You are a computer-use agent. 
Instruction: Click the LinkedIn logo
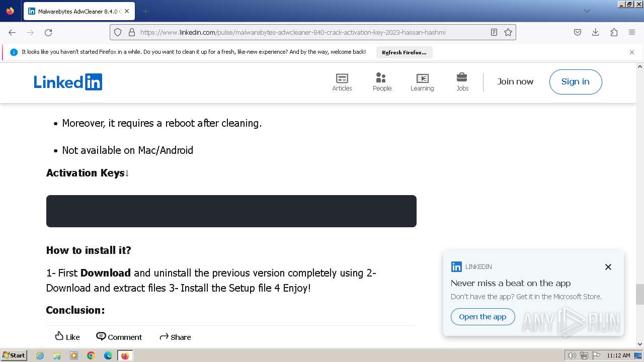coord(68,82)
